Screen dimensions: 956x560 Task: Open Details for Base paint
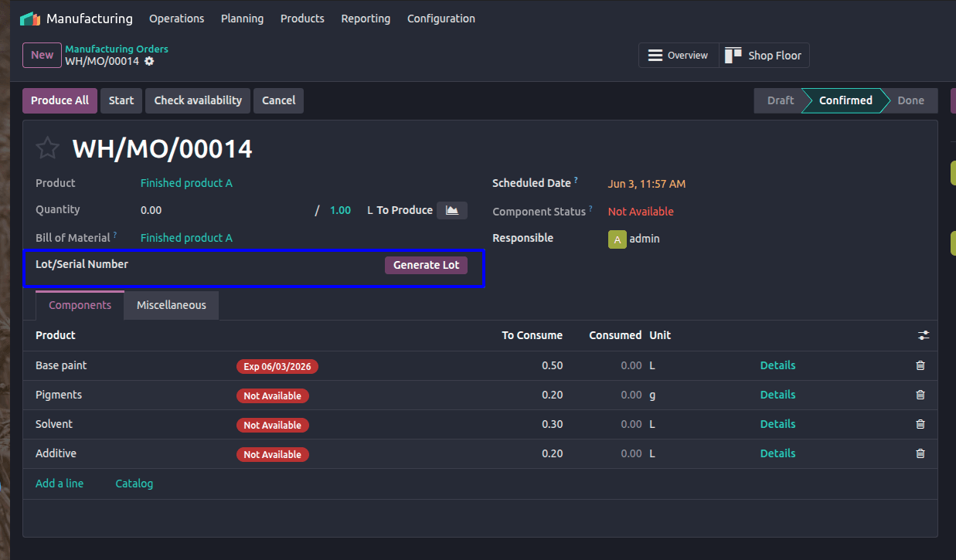click(x=777, y=365)
